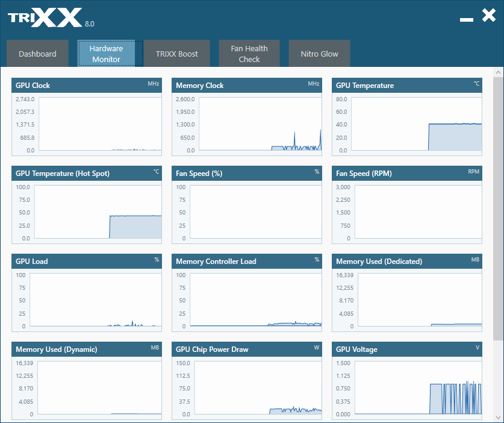Click the scrollbar down arrow
This screenshot has width=504, height=423.
click(498, 418)
